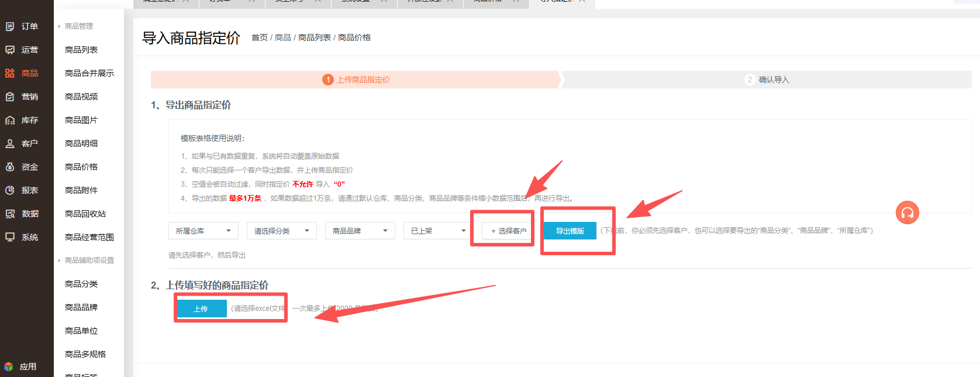Go to 商品品牌 in left submenu

tap(81, 307)
